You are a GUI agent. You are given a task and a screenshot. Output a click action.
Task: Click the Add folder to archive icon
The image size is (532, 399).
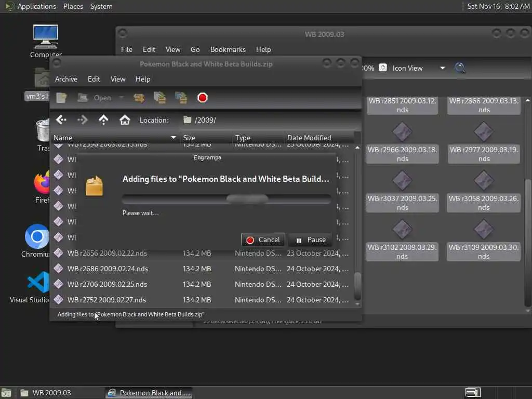[181, 98]
